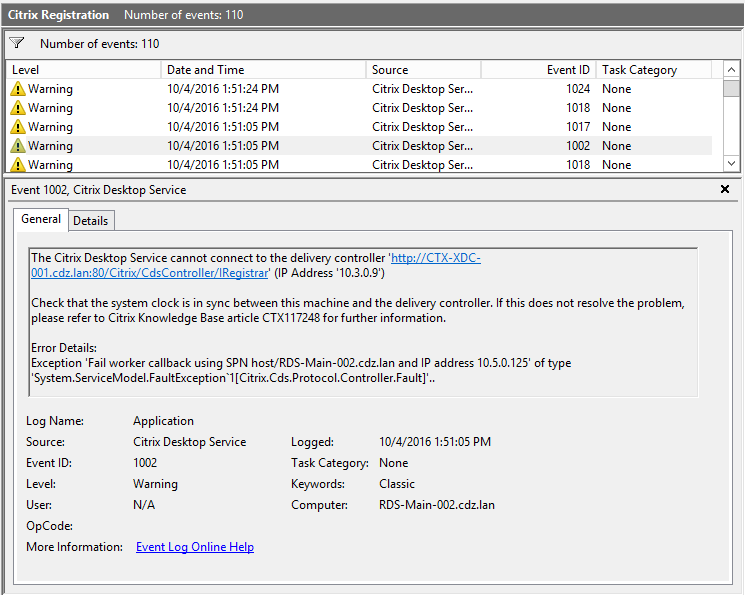745x595 pixels.
Task: Click the Task Category column header
Action: [x=653, y=70]
